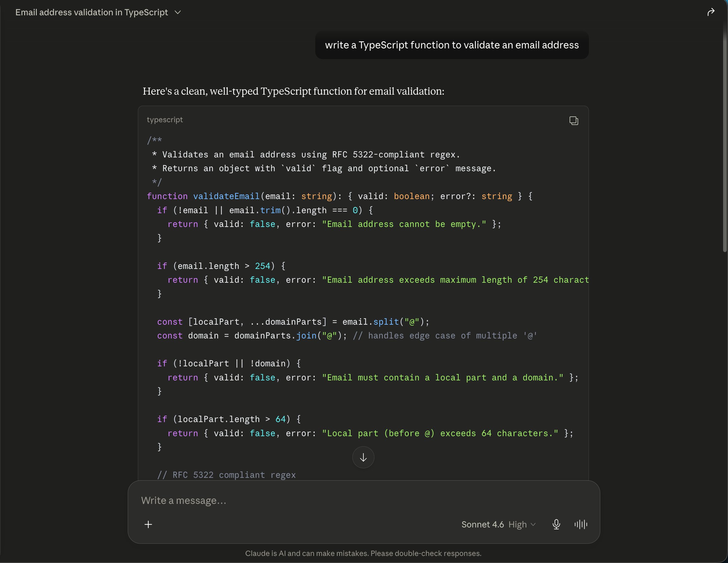The height and width of the screenshot is (563, 728).
Task: Click the 'Returns an object with' doc line
Action: click(324, 169)
